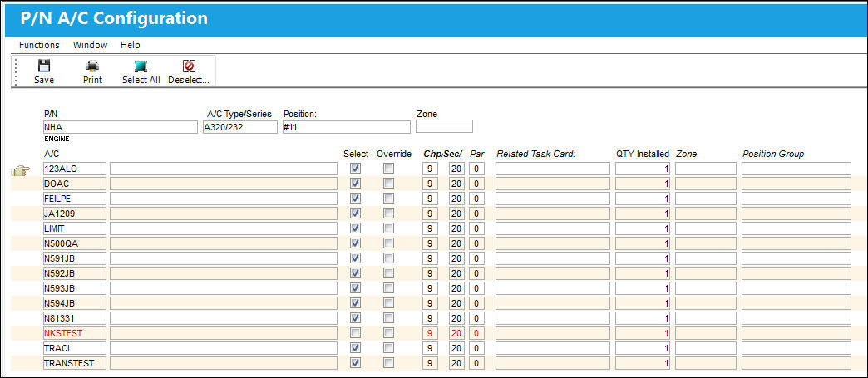Screen dimensions: 868x378
Task: Click Par value 0 in N592JB row
Action: pos(476,273)
